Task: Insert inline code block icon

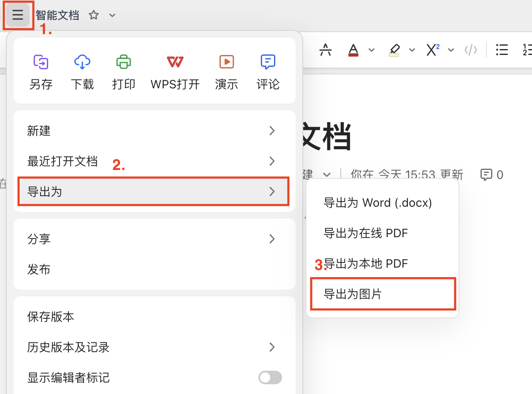Action: click(x=471, y=50)
